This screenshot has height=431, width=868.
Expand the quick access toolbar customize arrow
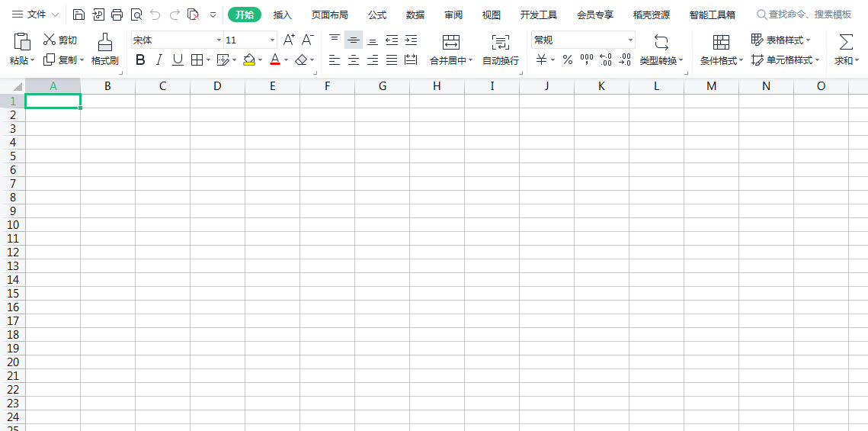click(x=213, y=15)
